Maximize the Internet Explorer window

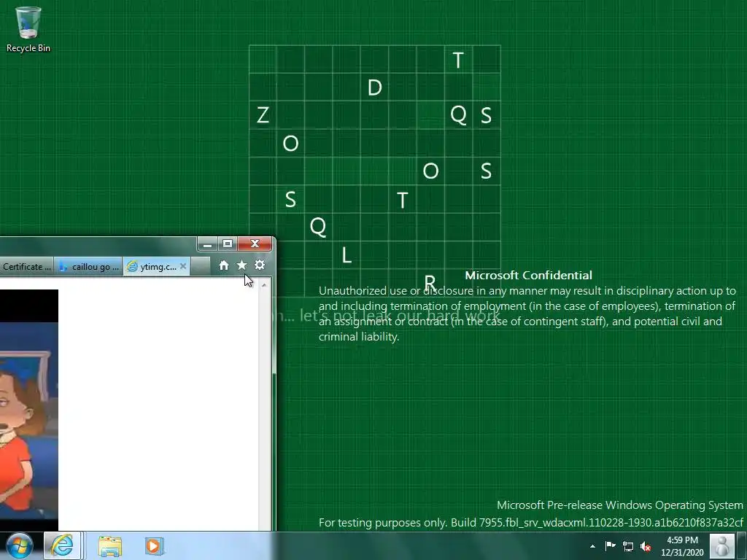click(228, 244)
